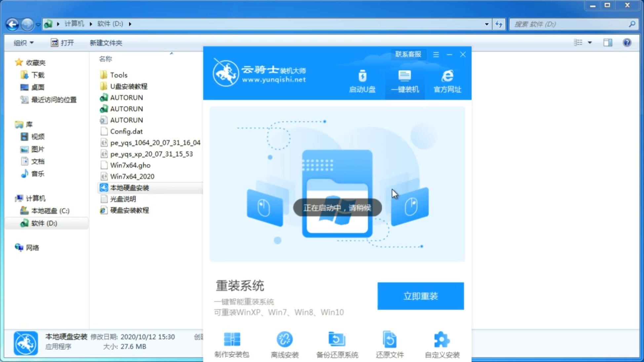Click the 立即重装 (Reinstall Now) button
644x362 pixels.
[x=421, y=296]
